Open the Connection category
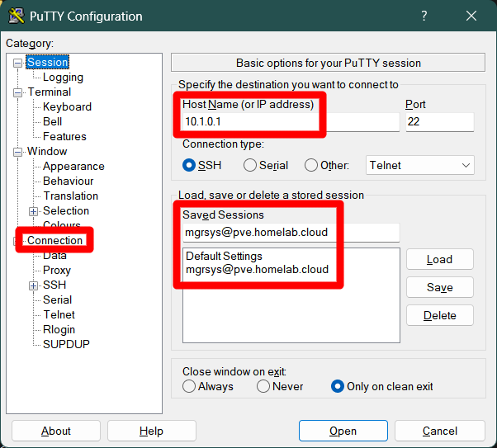 (54, 240)
